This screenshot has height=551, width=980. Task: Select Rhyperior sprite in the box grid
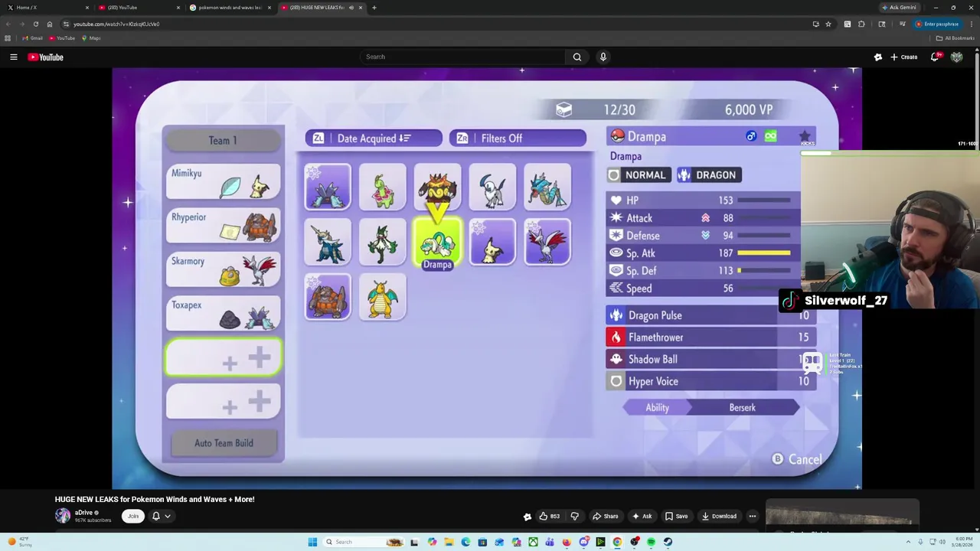328,298
